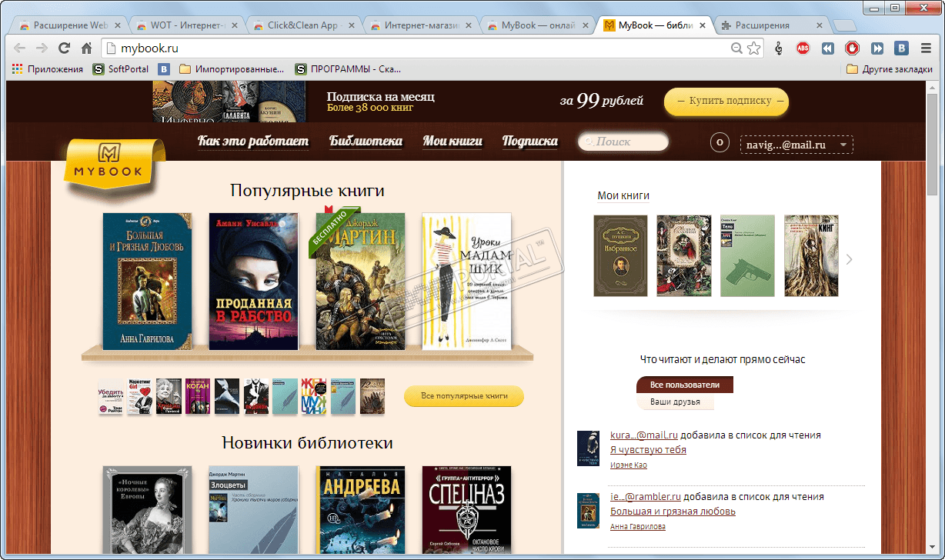This screenshot has width=945, height=560.
Task: Open a new browser tab button
Action: pos(845,26)
